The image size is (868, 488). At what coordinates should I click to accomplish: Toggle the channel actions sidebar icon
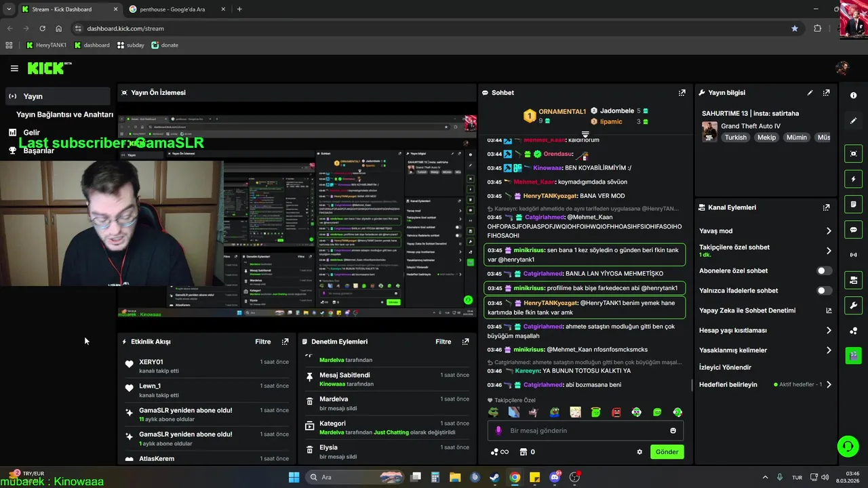click(853, 280)
